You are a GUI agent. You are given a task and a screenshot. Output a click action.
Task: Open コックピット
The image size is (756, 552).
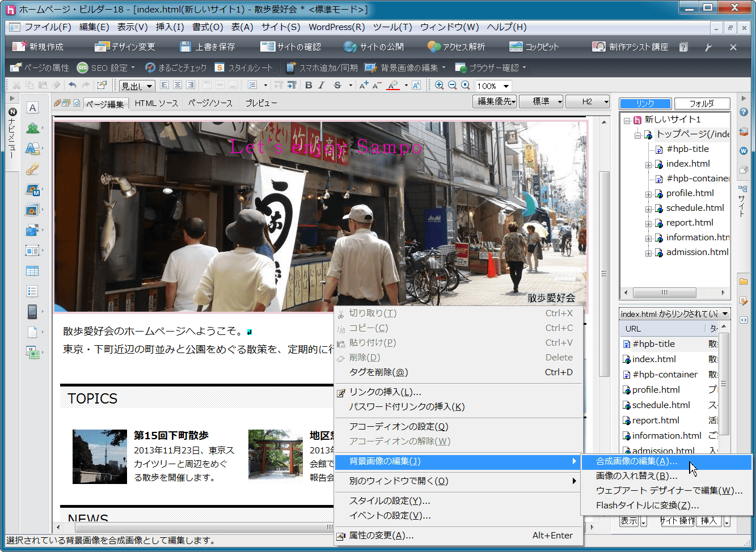pyautogui.click(x=534, y=47)
